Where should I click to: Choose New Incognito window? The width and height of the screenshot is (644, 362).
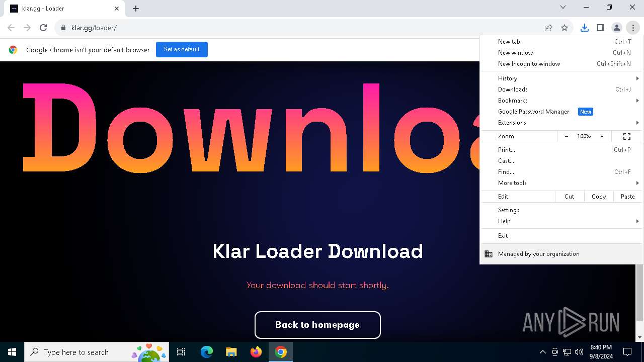coord(561,64)
